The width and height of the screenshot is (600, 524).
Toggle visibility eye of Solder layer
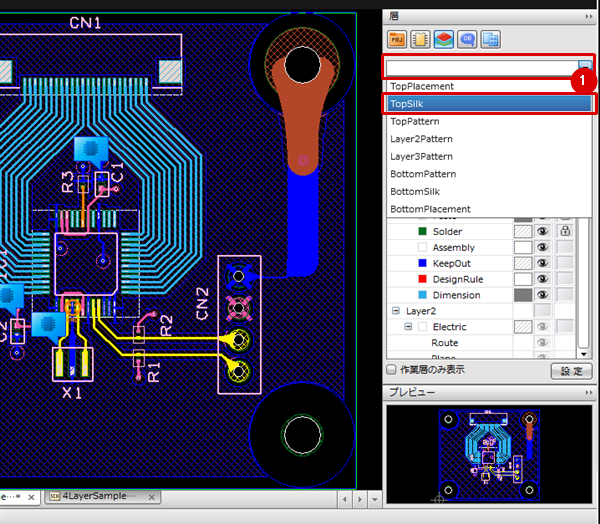pos(542,231)
